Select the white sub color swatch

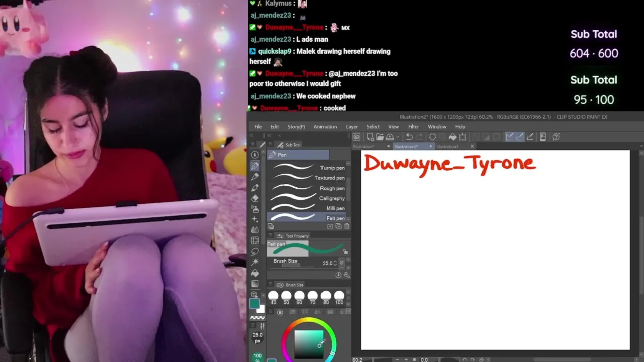(261, 309)
